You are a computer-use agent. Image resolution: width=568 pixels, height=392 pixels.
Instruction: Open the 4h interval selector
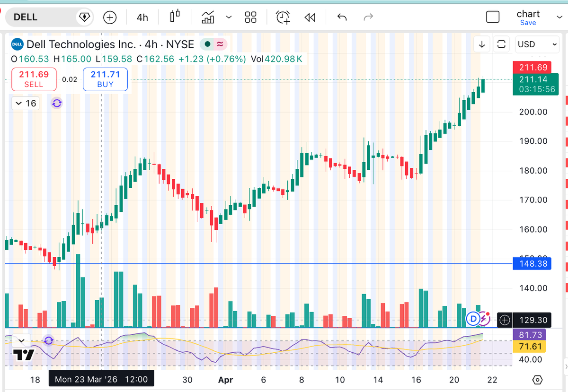click(x=142, y=17)
